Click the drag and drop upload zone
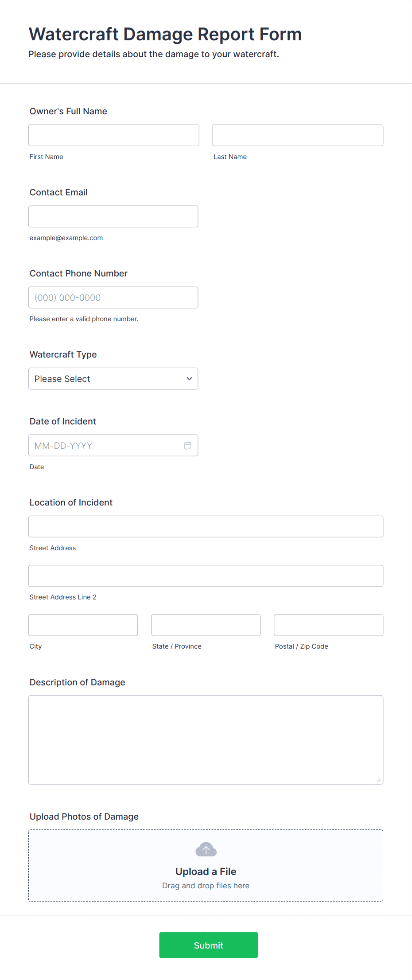Image resolution: width=412 pixels, height=980 pixels. pos(206,866)
